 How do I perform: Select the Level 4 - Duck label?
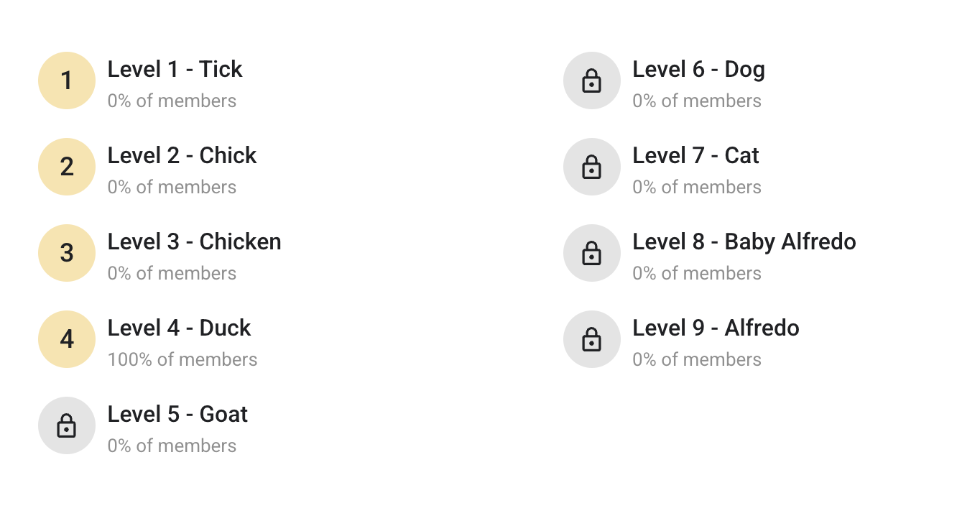pyautogui.click(x=179, y=328)
